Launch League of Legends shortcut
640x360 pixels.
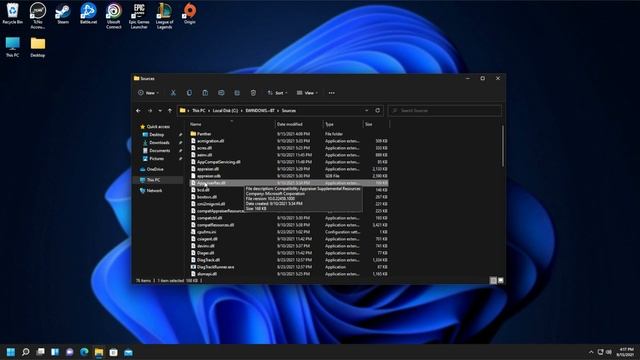164,16
